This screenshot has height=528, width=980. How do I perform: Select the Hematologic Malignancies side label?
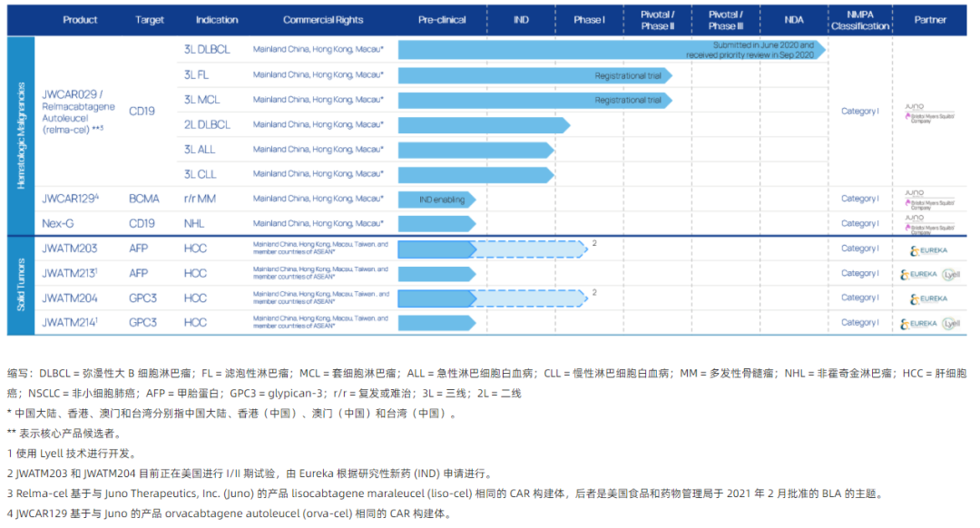(x=21, y=135)
